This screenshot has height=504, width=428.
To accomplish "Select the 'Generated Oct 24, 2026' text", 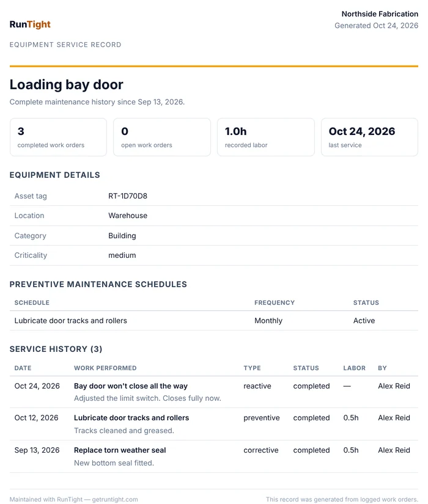I will (376, 26).
